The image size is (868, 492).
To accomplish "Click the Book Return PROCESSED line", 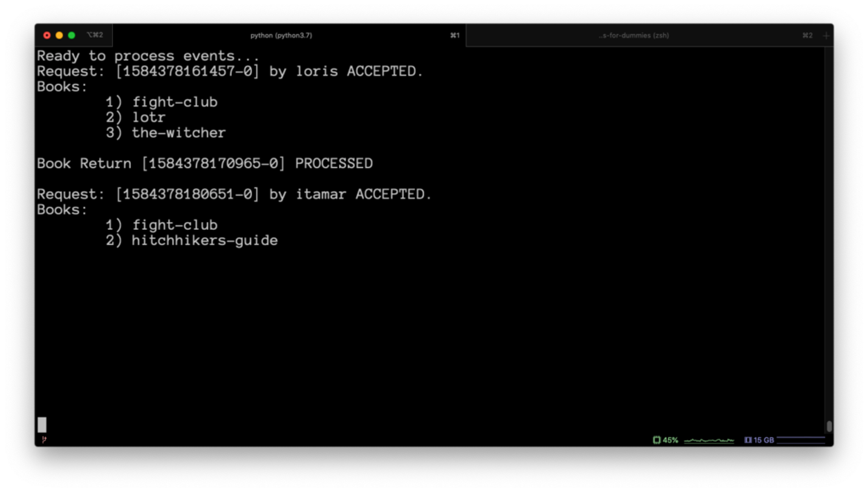I will [204, 163].
